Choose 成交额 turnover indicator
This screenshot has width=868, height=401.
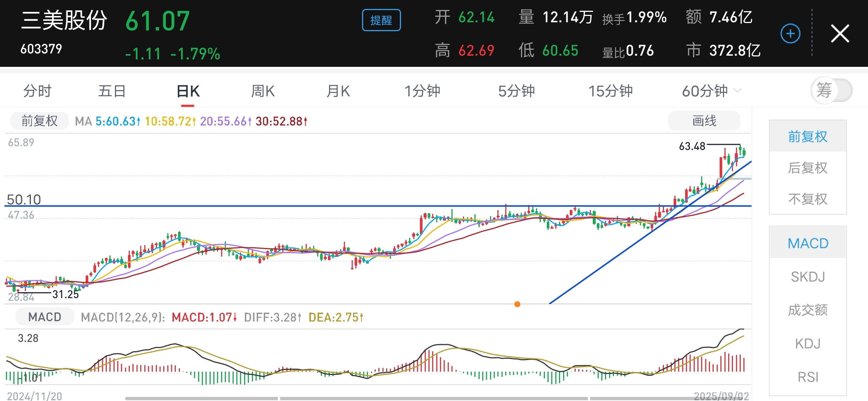[808, 310]
